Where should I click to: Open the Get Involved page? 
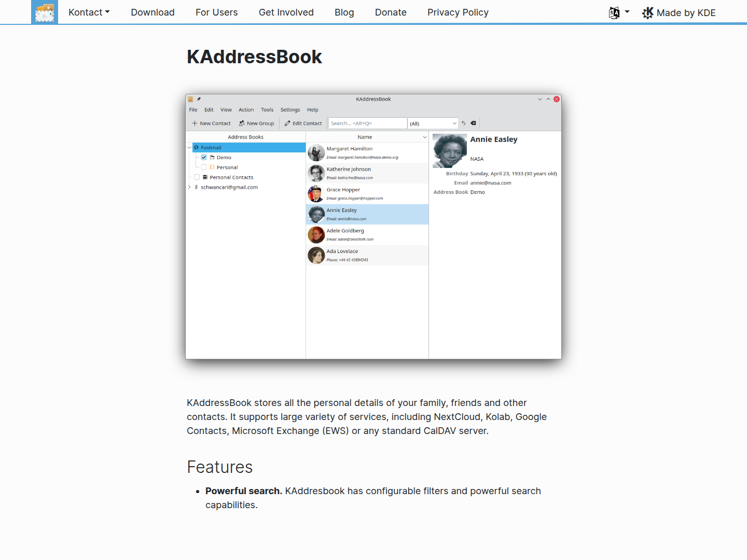point(286,12)
